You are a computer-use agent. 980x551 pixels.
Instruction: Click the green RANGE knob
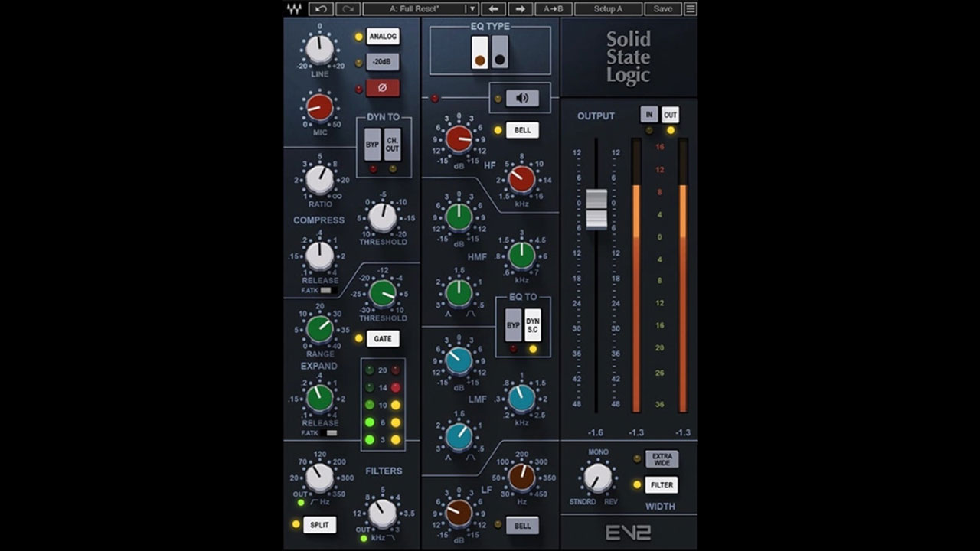[x=319, y=329]
